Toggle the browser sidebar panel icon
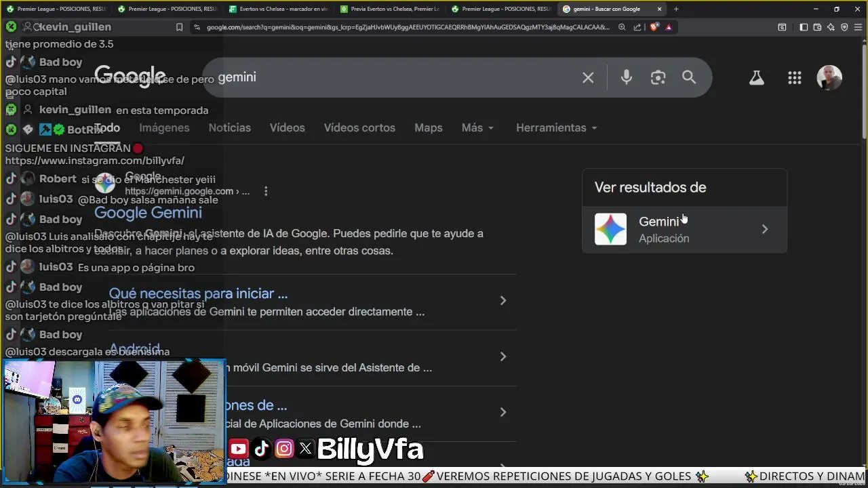The height and width of the screenshot is (488, 868). pos(804,27)
